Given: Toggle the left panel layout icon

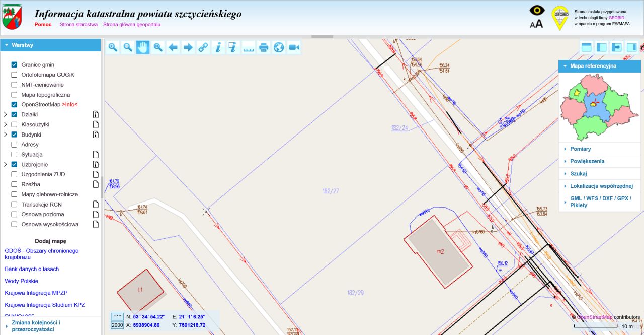Looking at the screenshot, I should 601,47.
